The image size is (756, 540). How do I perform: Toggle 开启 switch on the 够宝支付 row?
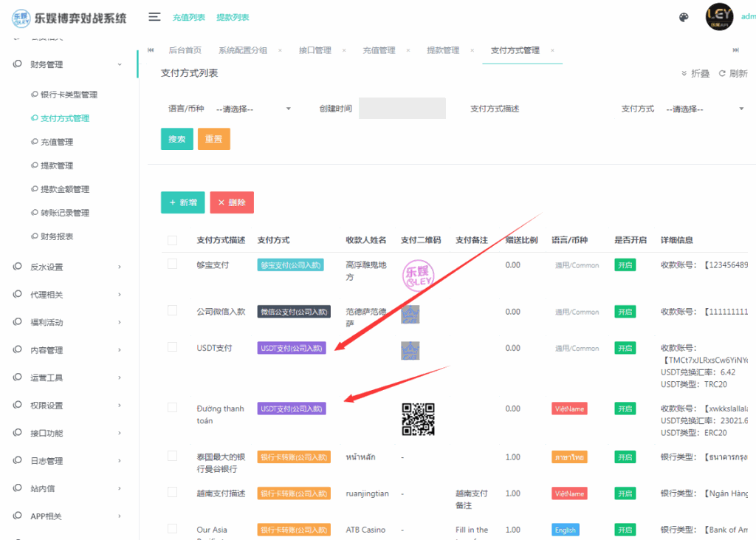625,264
